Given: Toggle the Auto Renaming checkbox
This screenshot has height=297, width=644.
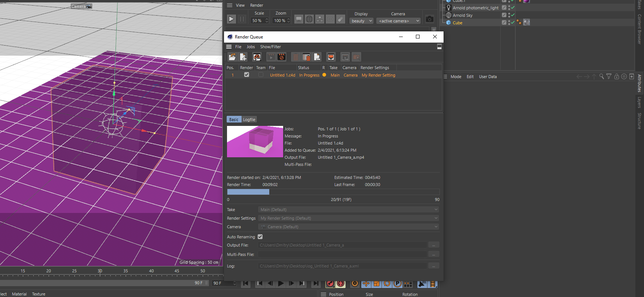Looking at the screenshot, I should (260, 237).
